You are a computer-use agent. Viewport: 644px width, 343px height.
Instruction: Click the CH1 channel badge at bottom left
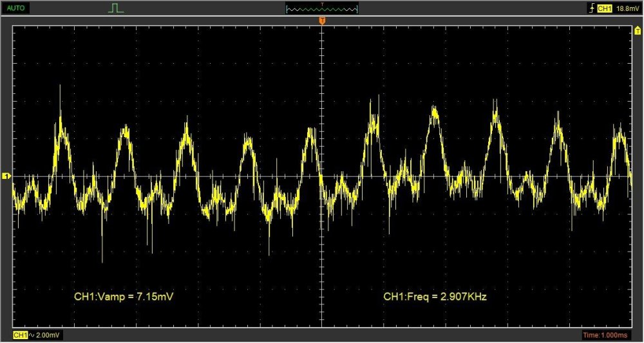click(20, 335)
